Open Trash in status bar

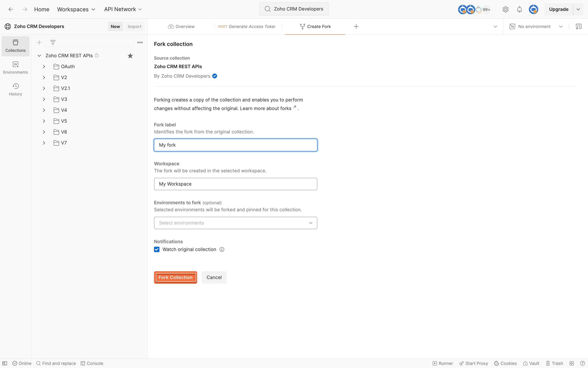click(x=555, y=363)
